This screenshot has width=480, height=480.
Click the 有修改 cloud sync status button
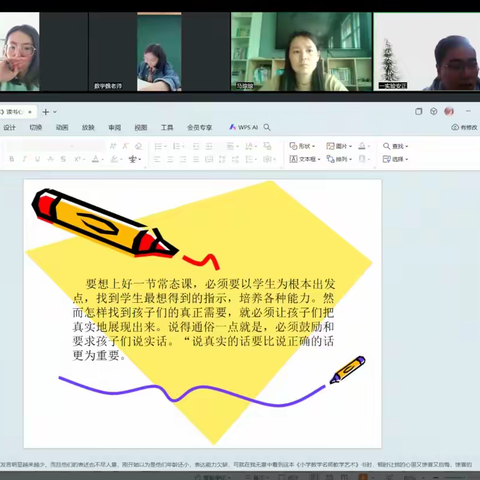[x=464, y=127]
